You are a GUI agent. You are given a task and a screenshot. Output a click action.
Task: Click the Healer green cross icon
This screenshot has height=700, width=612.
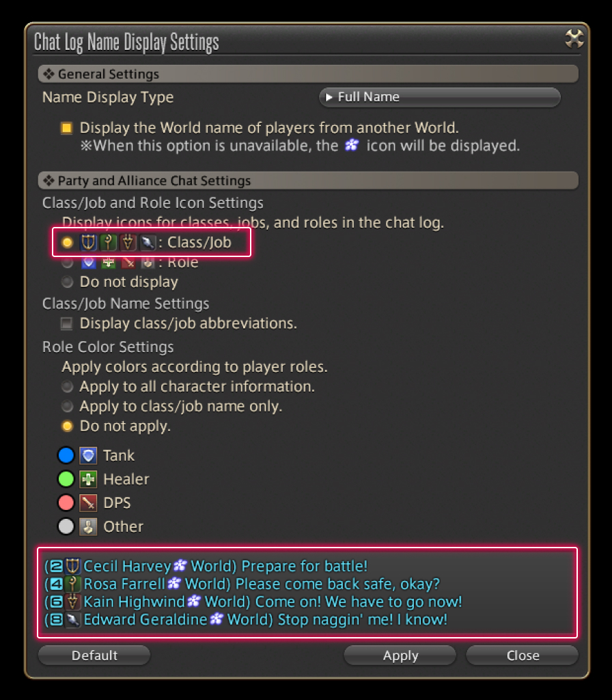point(88,479)
